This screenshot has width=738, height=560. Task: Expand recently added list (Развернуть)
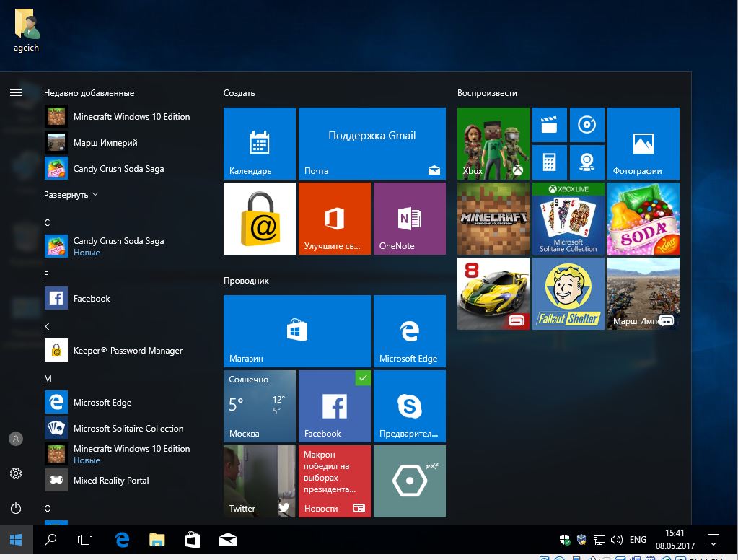coord(71,195)
